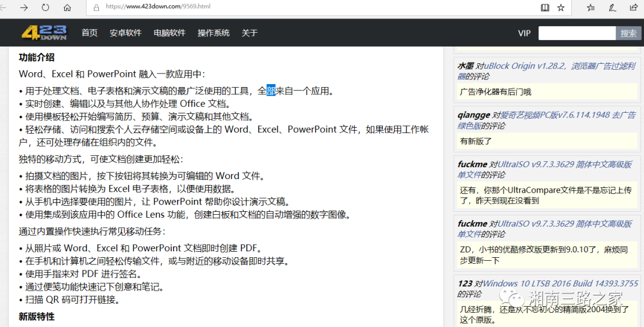
Task: Click line 'Word、Excel 和 PowerPoint 融入一款应用中'
Action: pyautogui.click(x=112, y=75)
